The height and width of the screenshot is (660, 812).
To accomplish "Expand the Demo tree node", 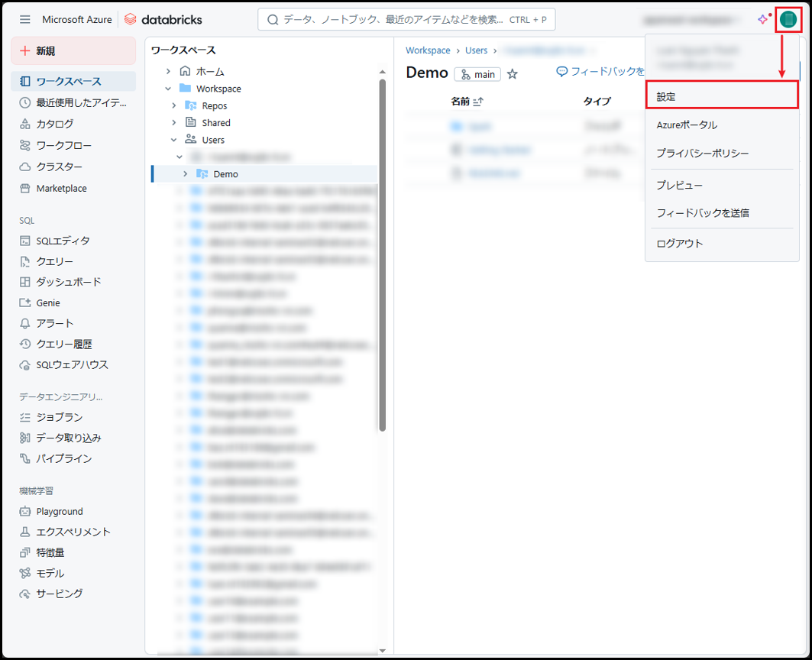I will [x=186, y=174].
